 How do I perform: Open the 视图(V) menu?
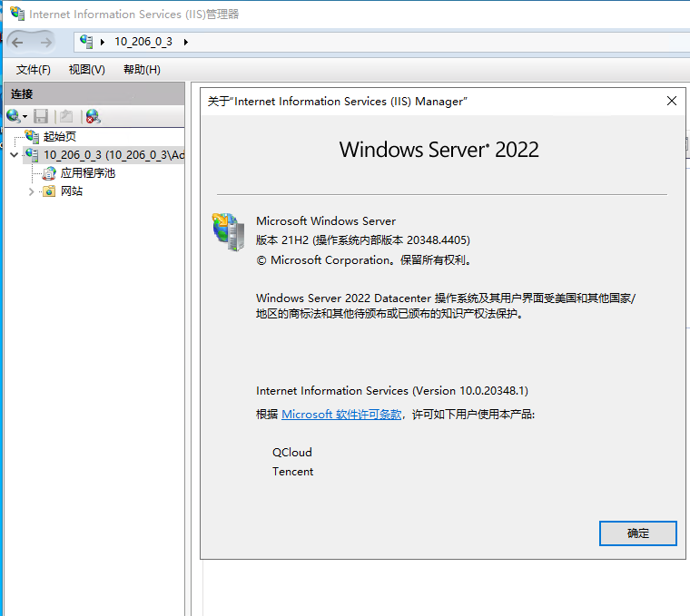pyautogui.click(x=86, y=70)
